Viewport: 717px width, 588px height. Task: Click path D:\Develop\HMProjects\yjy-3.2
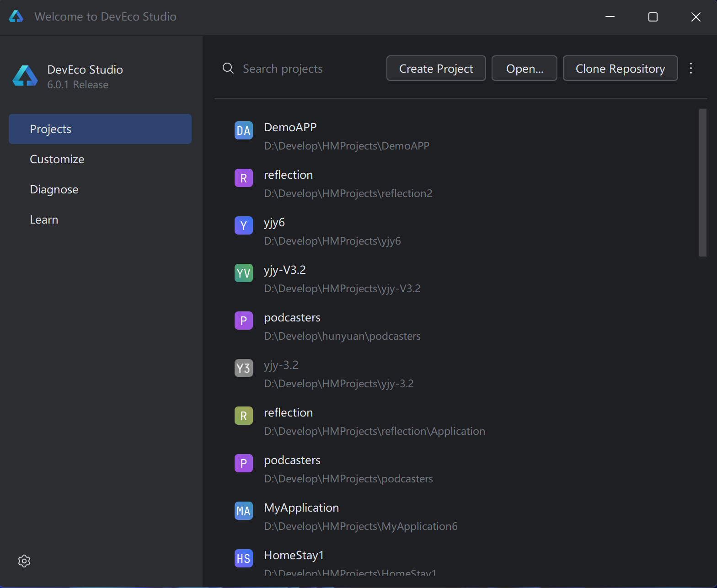pos(339,384)
